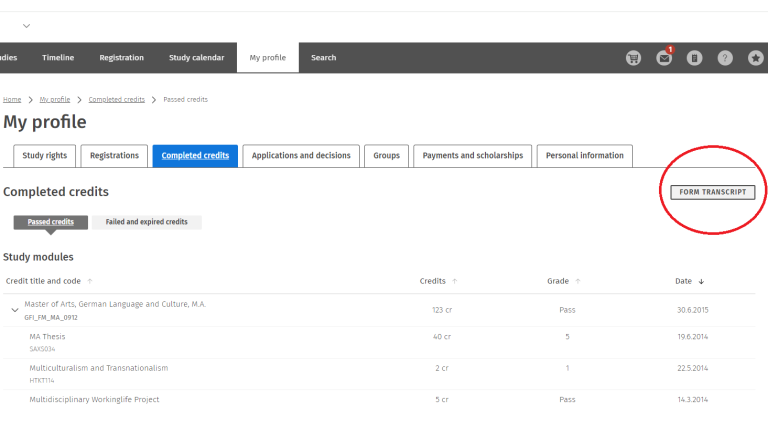Switch to Payments and scholarships tab
This screenshot has height=432, width=768.
point(472,156)
